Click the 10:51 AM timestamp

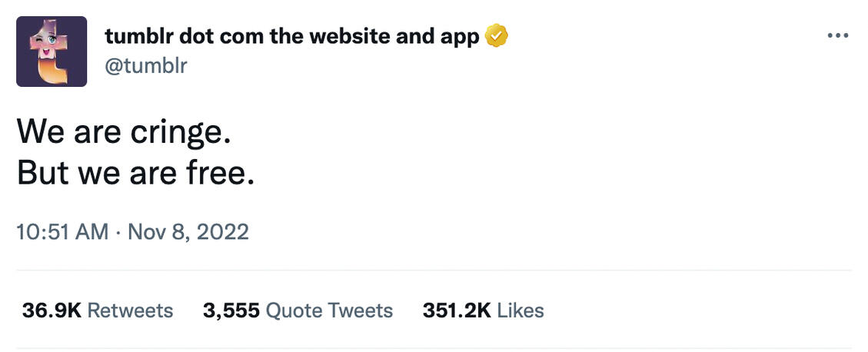point(62,231)
